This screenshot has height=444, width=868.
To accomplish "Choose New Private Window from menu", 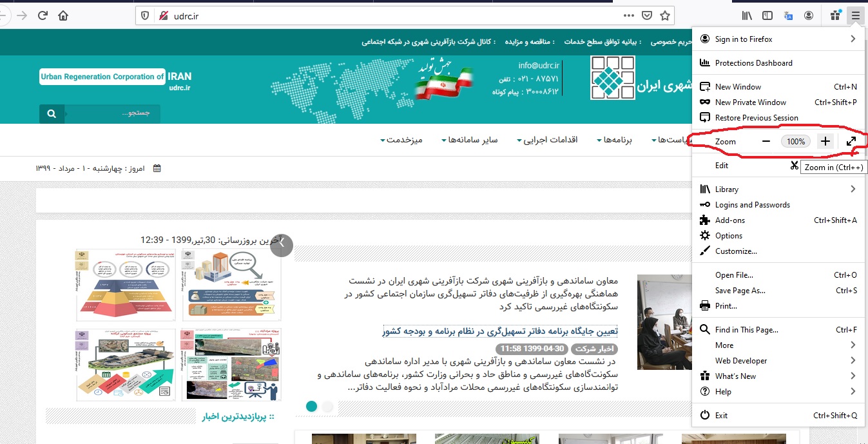I will point(751,102).
